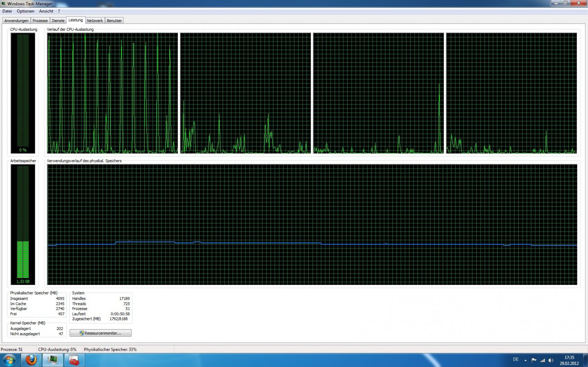Switch to the Dienste tab
This screenshot has width=588, height=367.
pyautogui.click(x=58, y=21)
